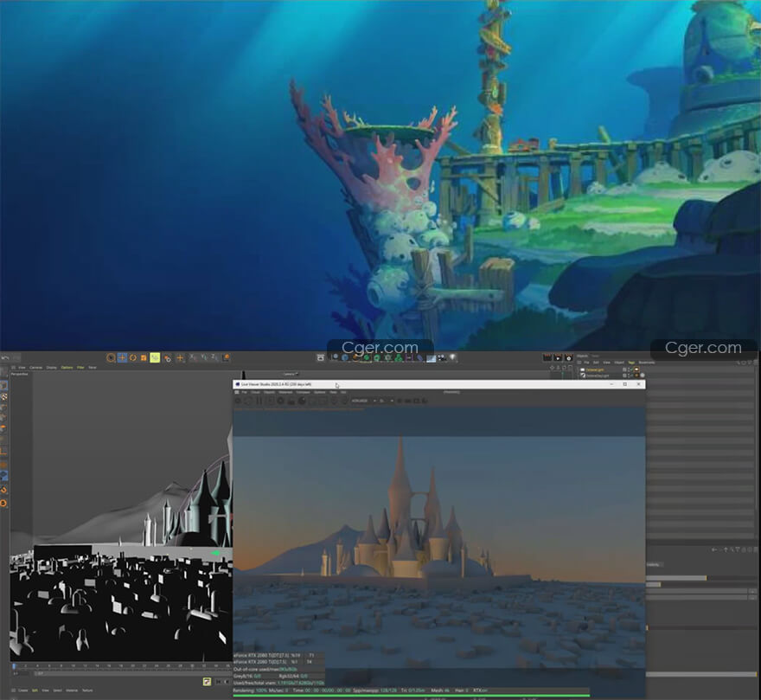Open Edit menu in Material Manager
The height and width of the screenshot is (700, 761).
35,690
